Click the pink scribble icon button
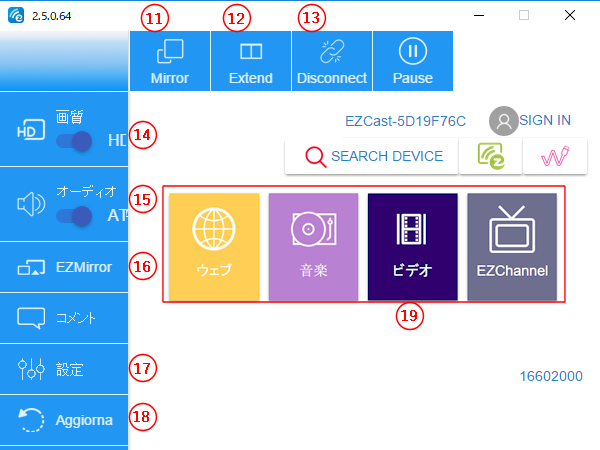Viewport: 600px width, 450px height. (x=554, y=157)
